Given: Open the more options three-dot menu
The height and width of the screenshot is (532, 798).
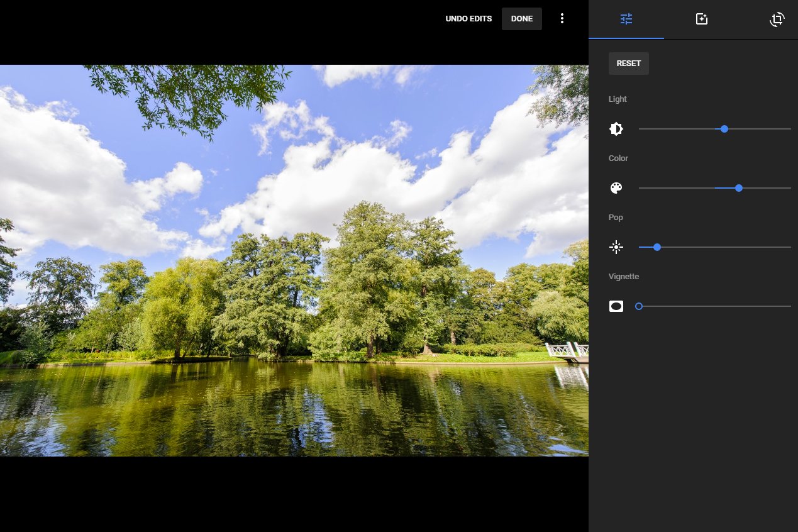Looking at the screenshot, I should tap(562, 18).
